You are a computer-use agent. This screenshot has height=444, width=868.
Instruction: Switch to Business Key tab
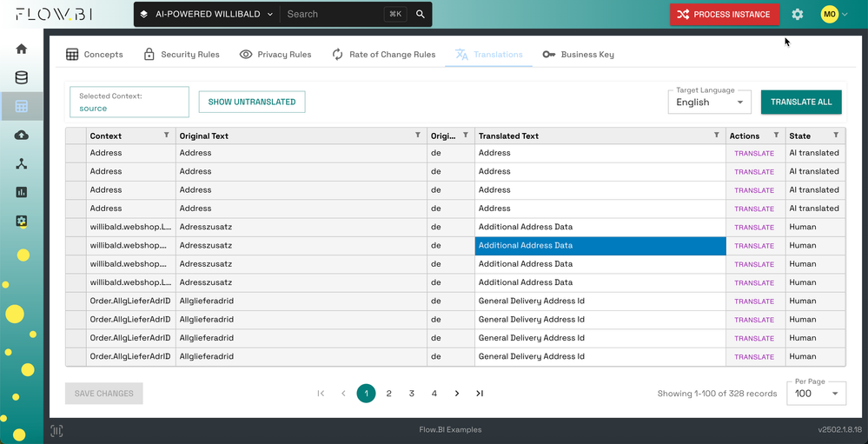pos(579,54)
